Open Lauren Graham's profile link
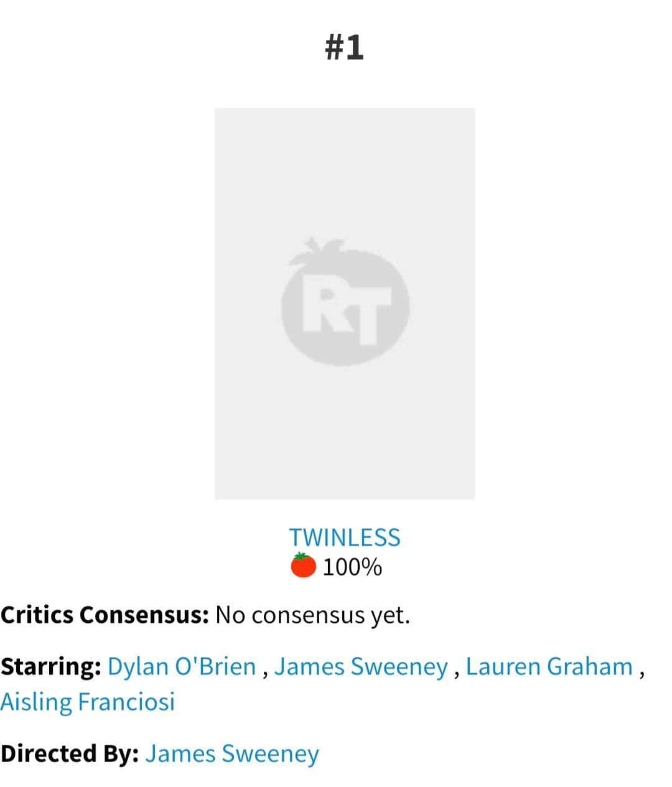Screen dimensions: 672x787 coord(549,666)
